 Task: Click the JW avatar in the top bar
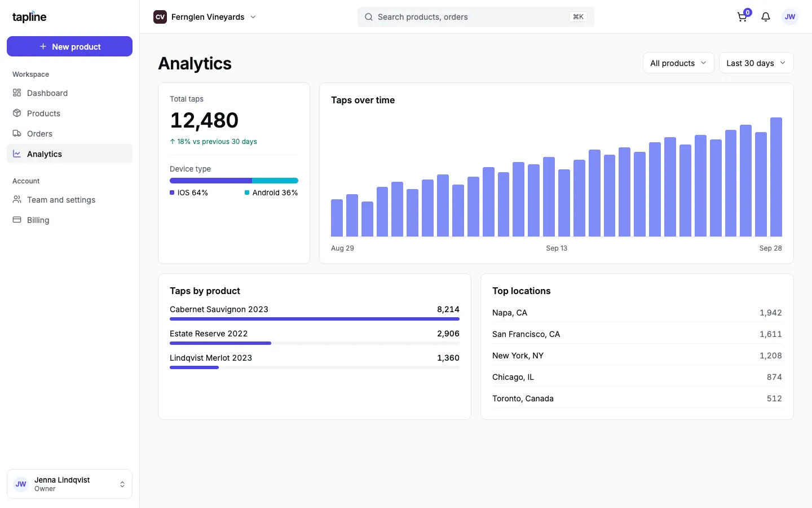tap(790, 17)
